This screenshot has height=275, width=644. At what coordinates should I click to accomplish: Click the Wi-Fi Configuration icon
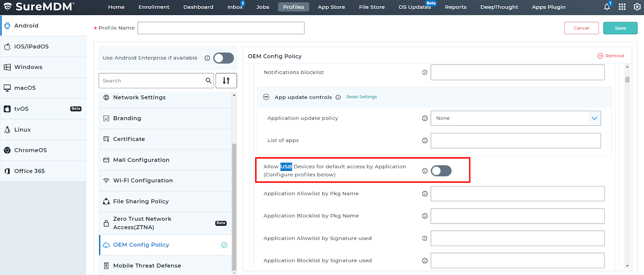tap(106, 181)
